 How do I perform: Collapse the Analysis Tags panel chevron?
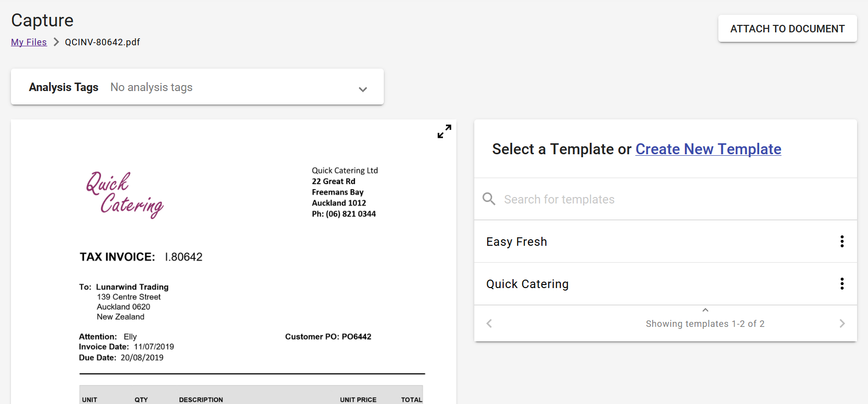(363, 90)
